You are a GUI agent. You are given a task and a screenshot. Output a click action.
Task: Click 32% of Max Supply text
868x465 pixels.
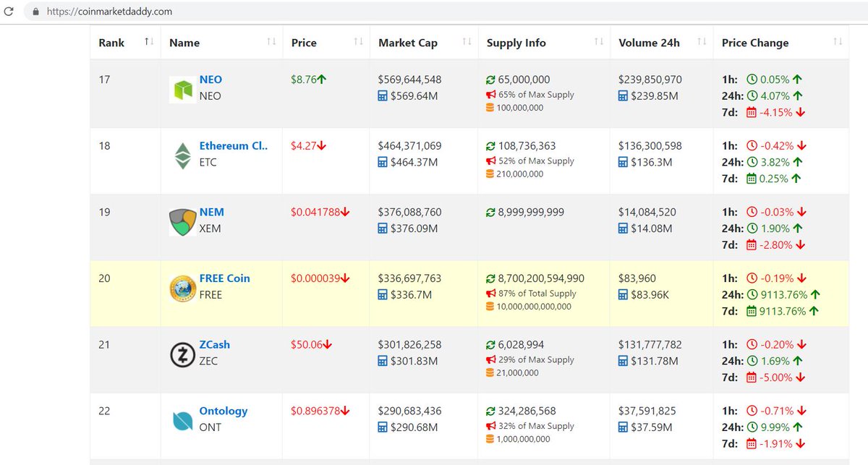[536, 426]
